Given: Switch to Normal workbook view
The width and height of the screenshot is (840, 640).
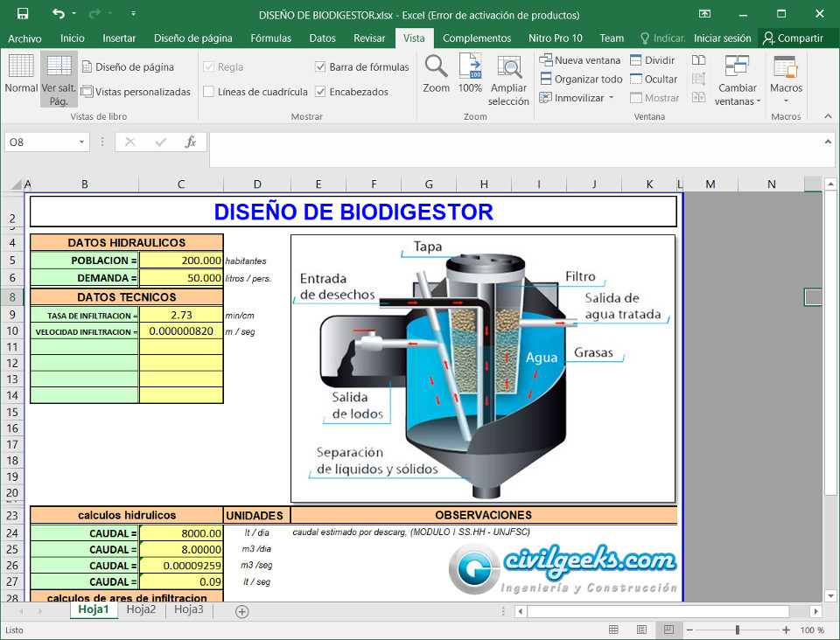Looking at the screenshot, I should click(x=21, y=74).
